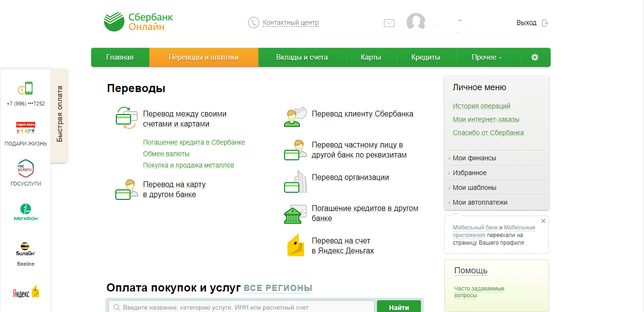
Task: Expand the Мои финансы section
Action: (474, 158)
